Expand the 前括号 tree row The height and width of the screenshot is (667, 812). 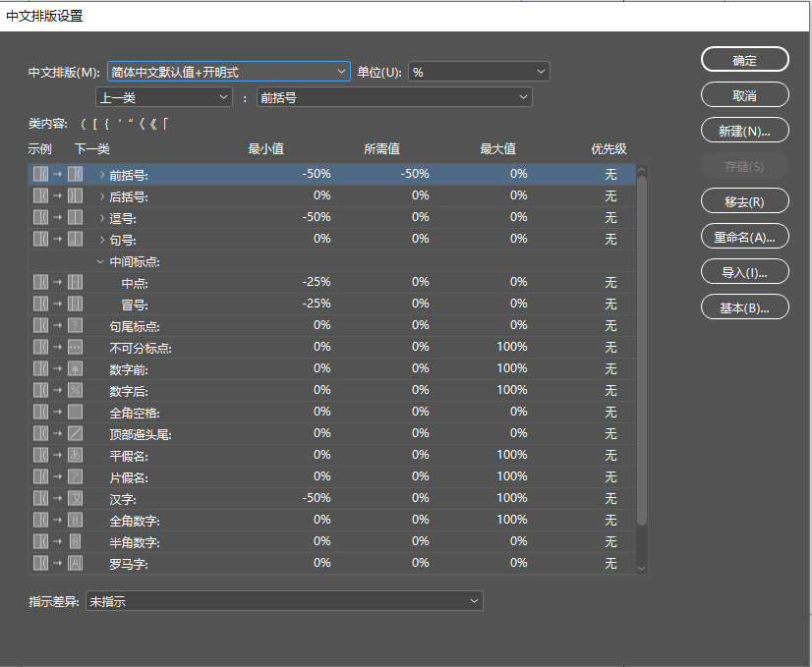pyautogui.click(x=102, y=175)
